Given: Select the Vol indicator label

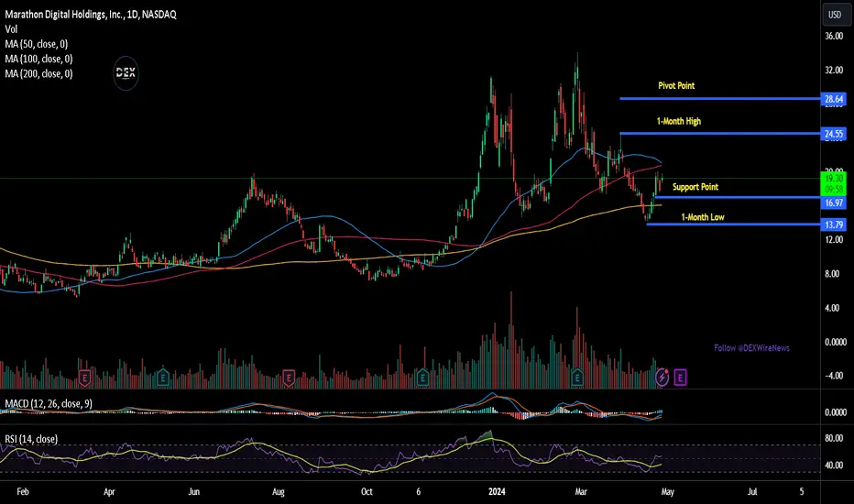Looking at the screenshot, I should pyautogui.click(x=11, y=29).
